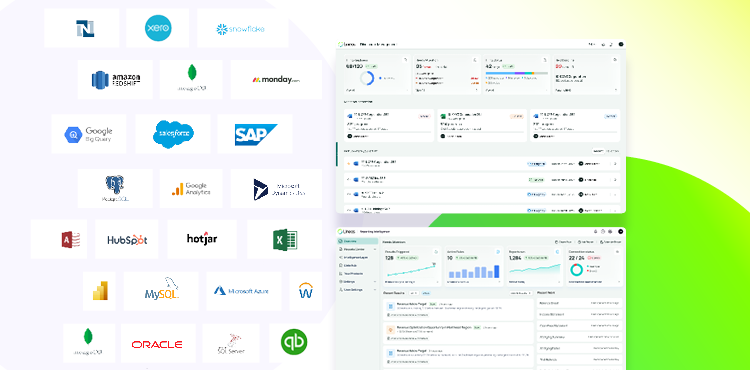Click the 22 / 24 donut chart
This screenshot has width=750, height=370.
[x=576, y=270]
